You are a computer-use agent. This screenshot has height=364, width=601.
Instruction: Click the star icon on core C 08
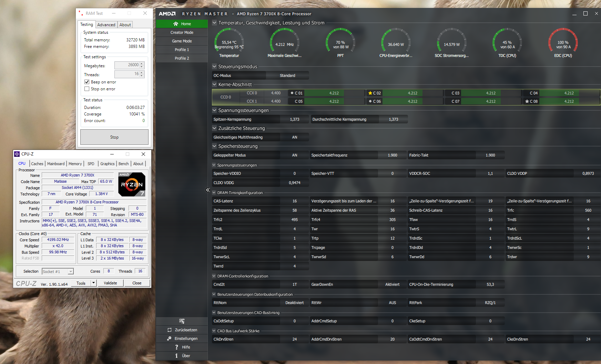[x=527, y=101]
